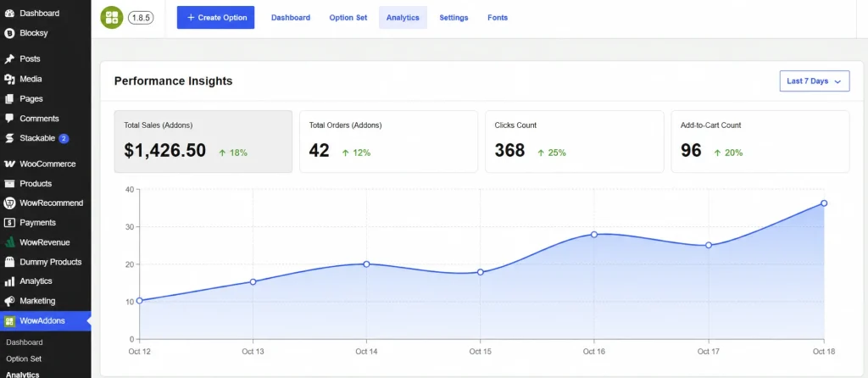
Task: Click the Dummy Products bag icon
Action: point(9,262)
